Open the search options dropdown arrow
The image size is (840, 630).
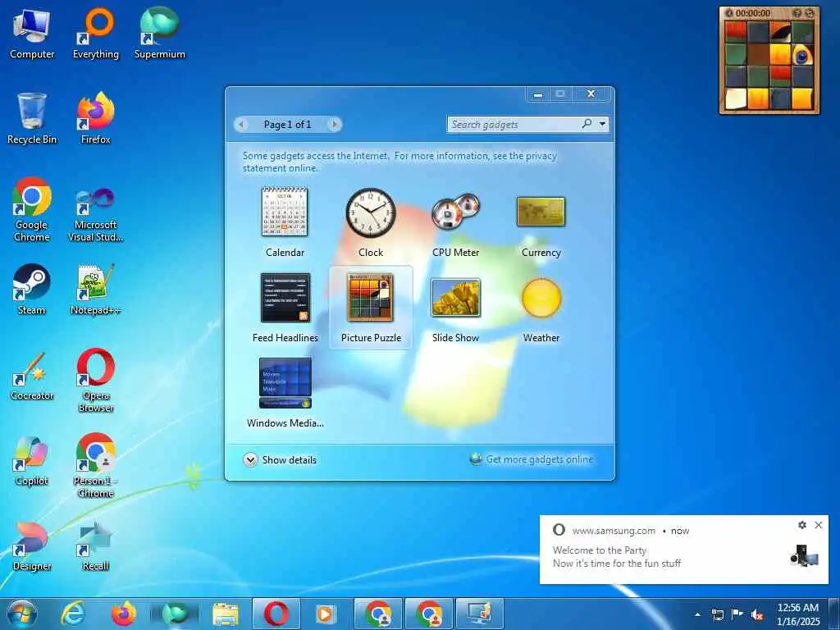tap(603, 125)
